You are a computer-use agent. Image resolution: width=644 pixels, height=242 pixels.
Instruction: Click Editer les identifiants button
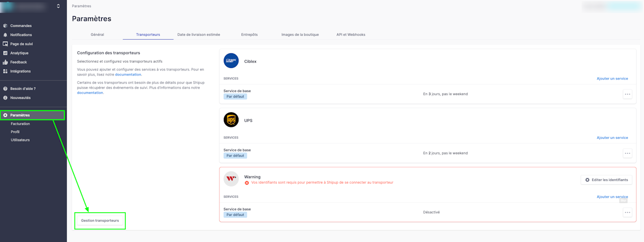click(606, 180)
